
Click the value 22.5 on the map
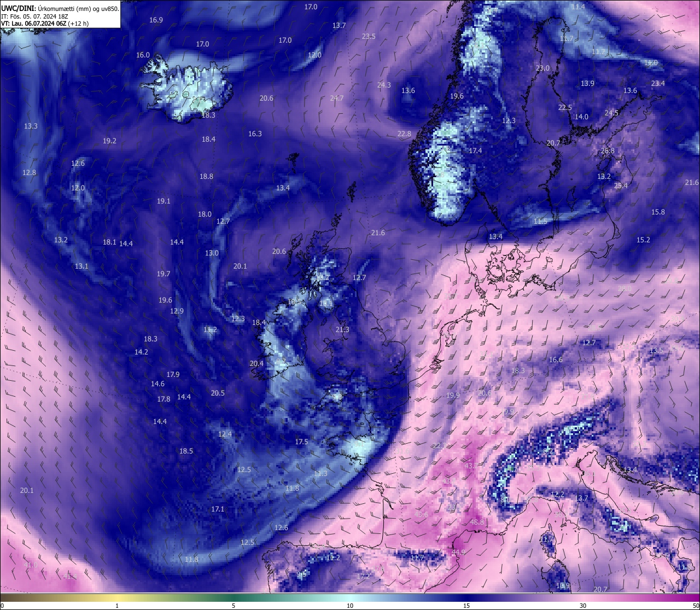(565, 107)
